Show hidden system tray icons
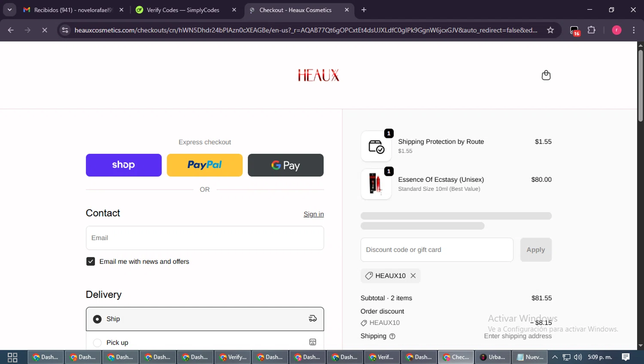 click(555, 357)
